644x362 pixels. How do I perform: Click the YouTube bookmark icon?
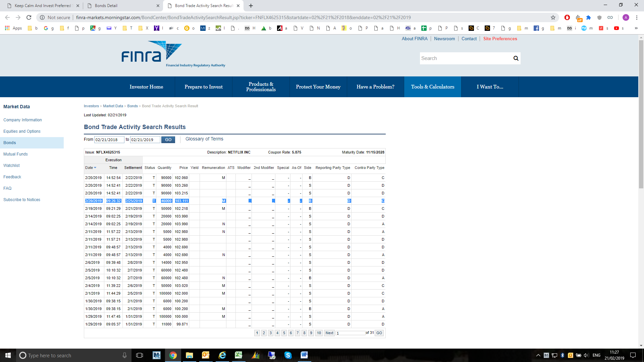(616, 28)
